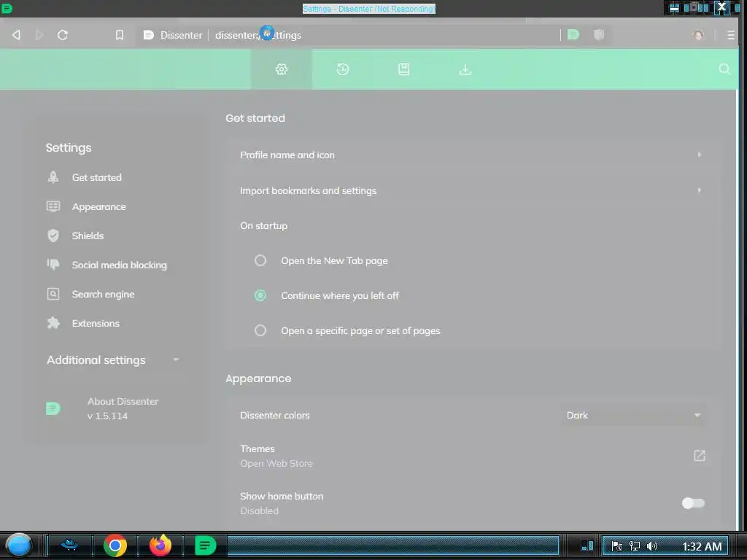
Task: Open Appearance in the sidebar
Action: [99, 206]
